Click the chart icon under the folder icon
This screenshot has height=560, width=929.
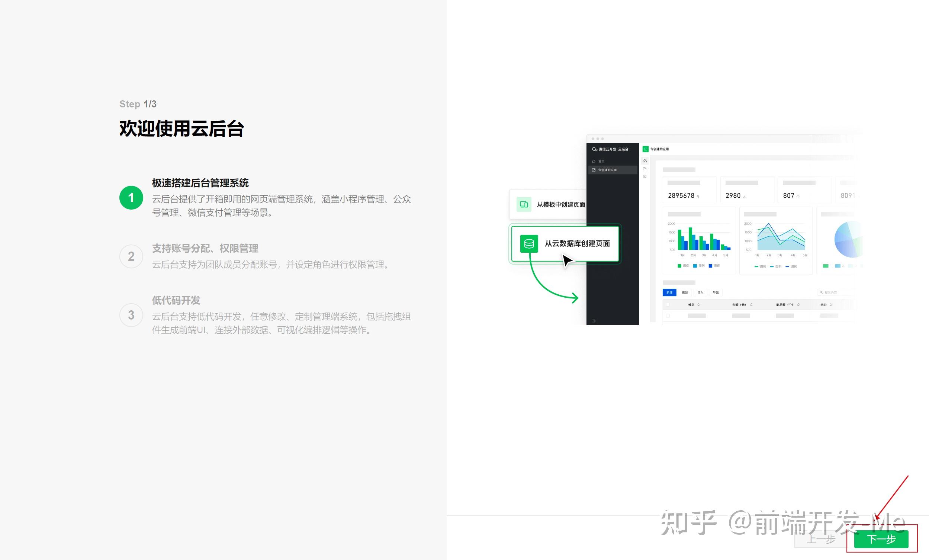tap(645, 177)
